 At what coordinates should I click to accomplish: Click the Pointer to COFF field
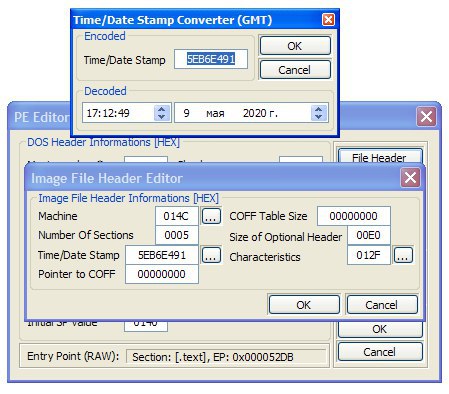(162, 274)
